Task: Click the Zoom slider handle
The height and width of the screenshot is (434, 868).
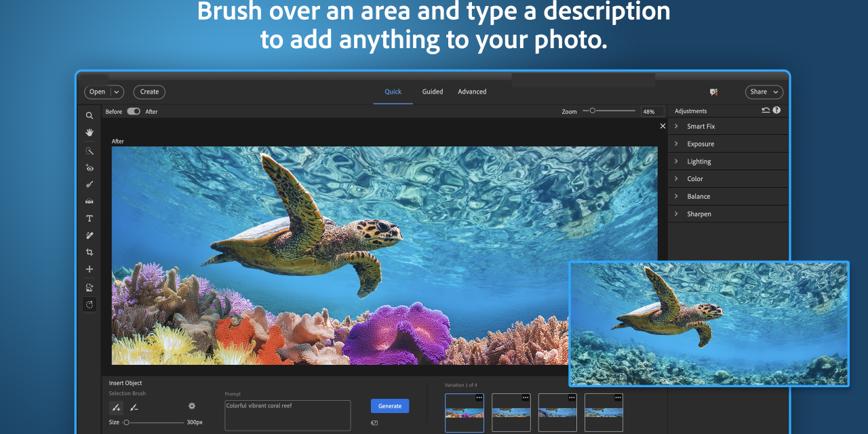Action: [592, 111]
